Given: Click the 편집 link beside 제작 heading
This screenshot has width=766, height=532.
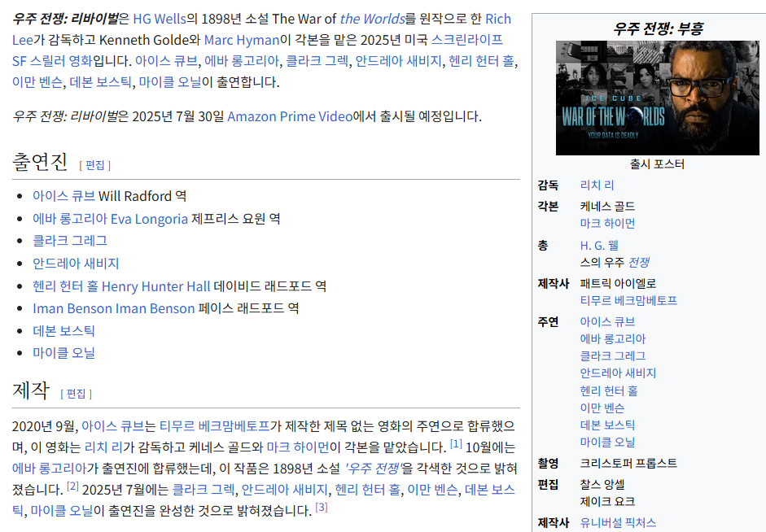Looking at the screenshot, I should (x=76, y=394).
